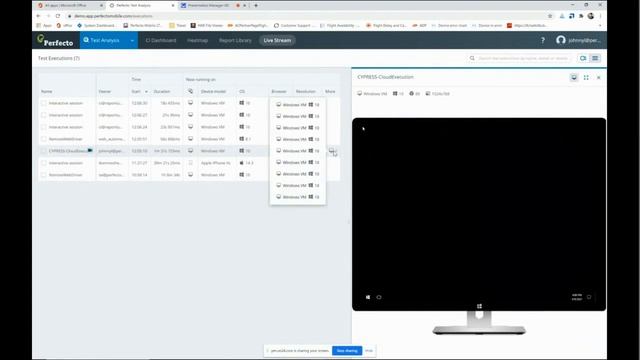
Task: Sort by the Owner column header
Action: [x=104, y=91]
